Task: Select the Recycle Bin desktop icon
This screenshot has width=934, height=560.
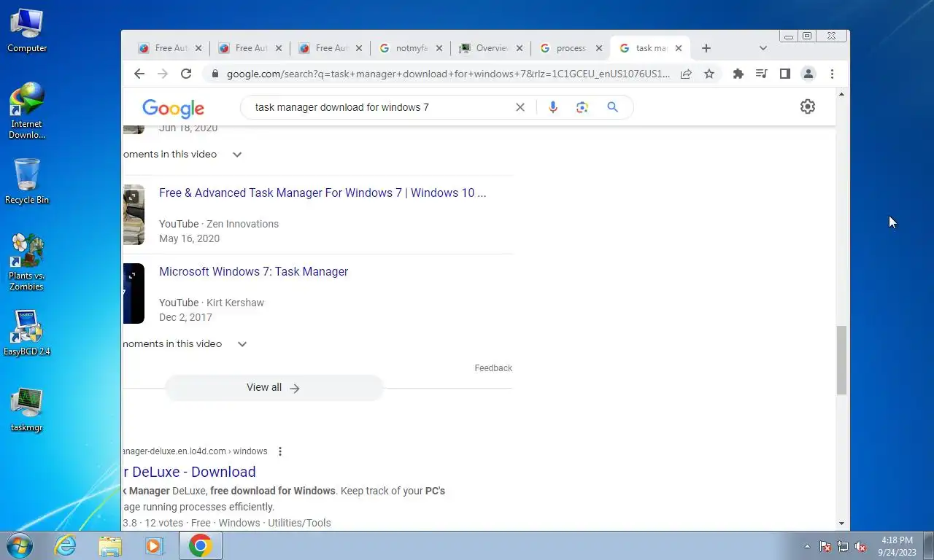Action: point(27,182)
